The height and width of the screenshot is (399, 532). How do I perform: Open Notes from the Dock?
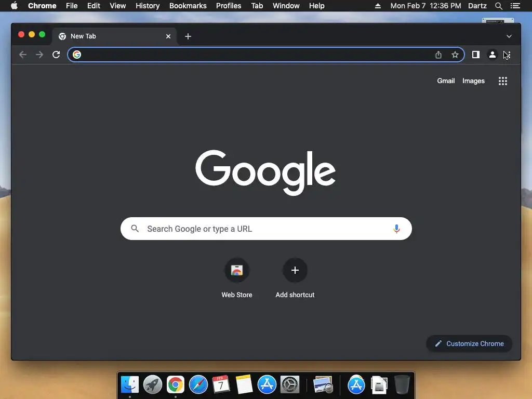point(244,385)
